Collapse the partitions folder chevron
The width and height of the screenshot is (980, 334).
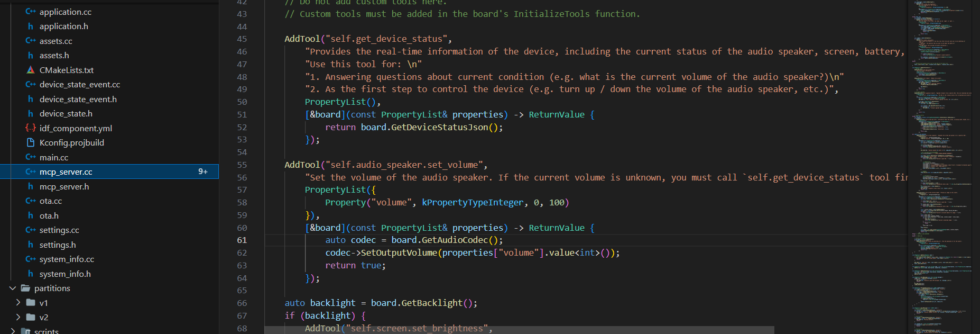[13, 288]
